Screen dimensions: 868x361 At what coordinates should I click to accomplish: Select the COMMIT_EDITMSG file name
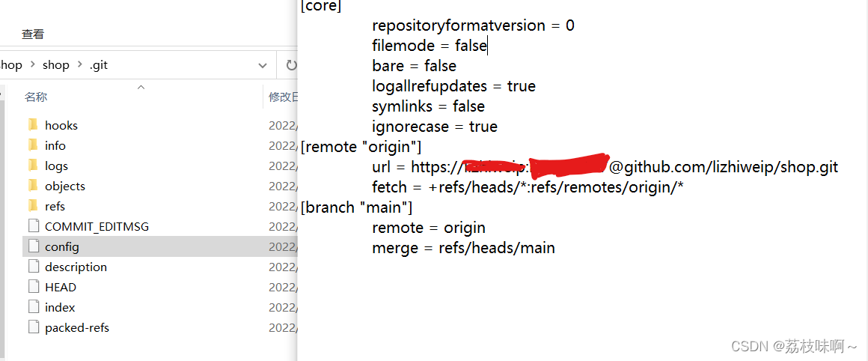click(97, 226)
